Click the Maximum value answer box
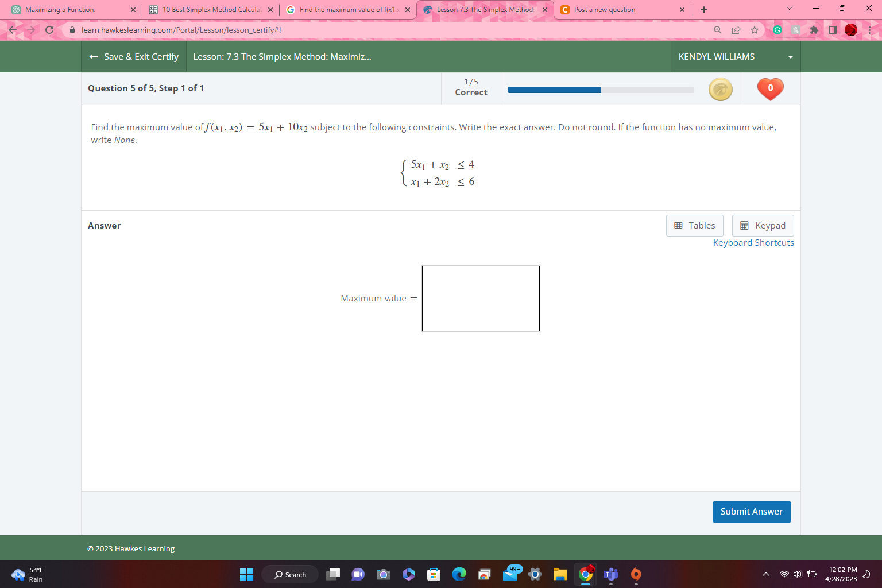This screenshot has height=588, width=882. pyautogui.click(x=481, y=299)
